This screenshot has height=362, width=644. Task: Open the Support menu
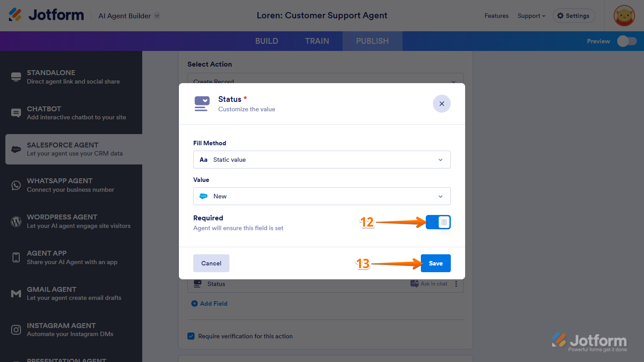tap(531, 16)
